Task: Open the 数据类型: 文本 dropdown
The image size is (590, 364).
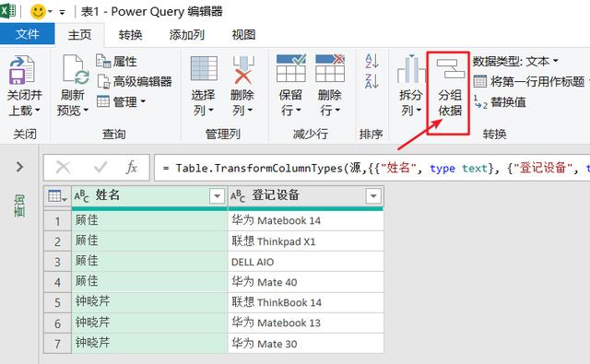Action: click(x=515, y=61)
